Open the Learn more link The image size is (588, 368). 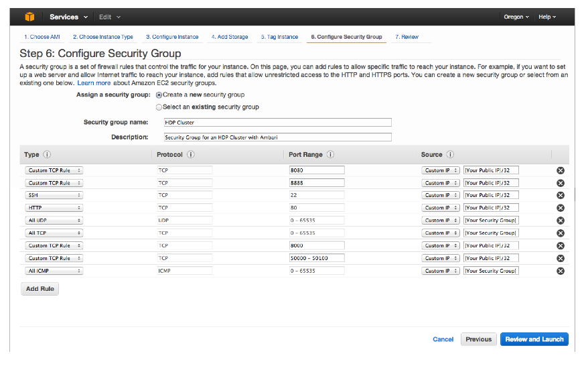(94, 83)
